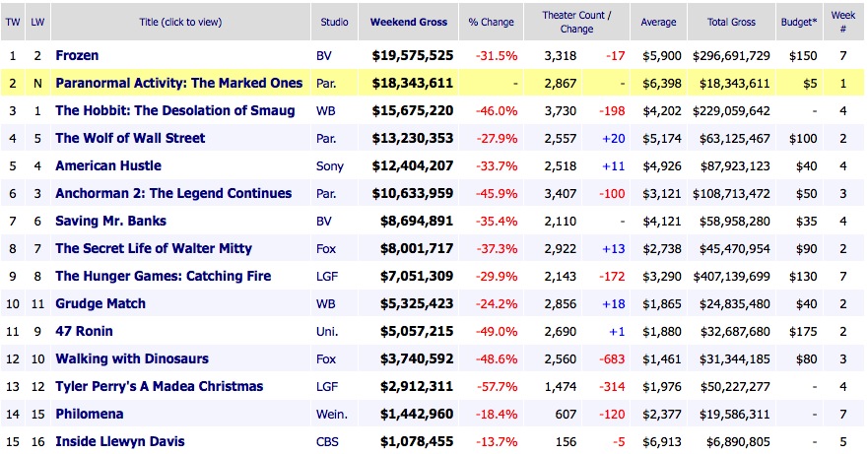
Task: Sort by the Studio column header
Action: point(335,23)
